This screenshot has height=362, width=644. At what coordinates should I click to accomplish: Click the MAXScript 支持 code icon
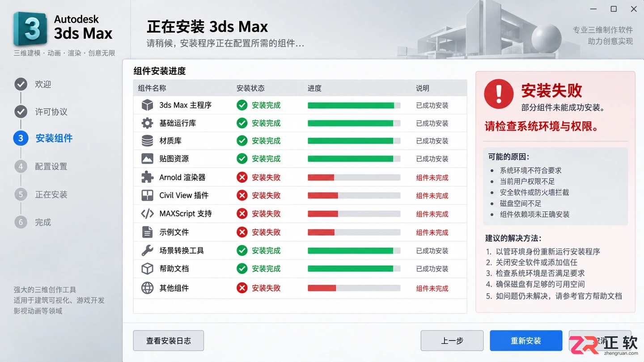(147, 214)
